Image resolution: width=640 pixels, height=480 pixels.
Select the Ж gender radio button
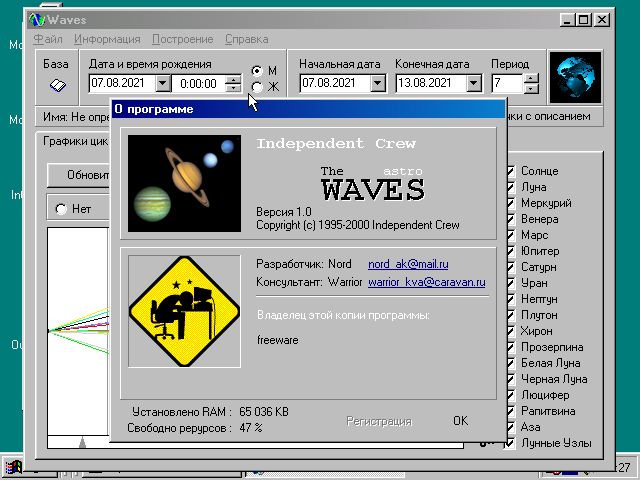[258, 86]
